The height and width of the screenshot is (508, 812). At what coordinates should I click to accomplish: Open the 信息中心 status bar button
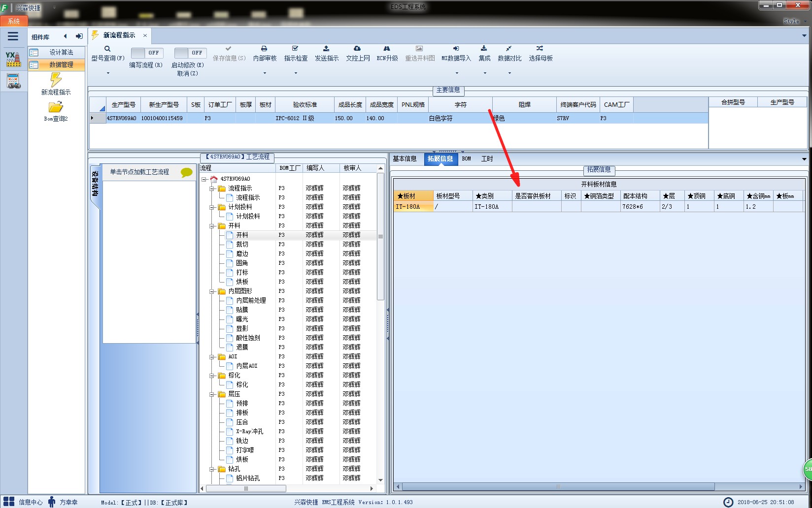click(23, 502)
